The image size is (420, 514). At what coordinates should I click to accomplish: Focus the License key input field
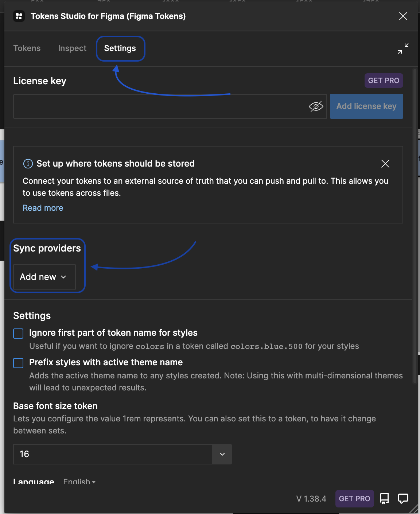pyautogui.click(x=170, y=106)
